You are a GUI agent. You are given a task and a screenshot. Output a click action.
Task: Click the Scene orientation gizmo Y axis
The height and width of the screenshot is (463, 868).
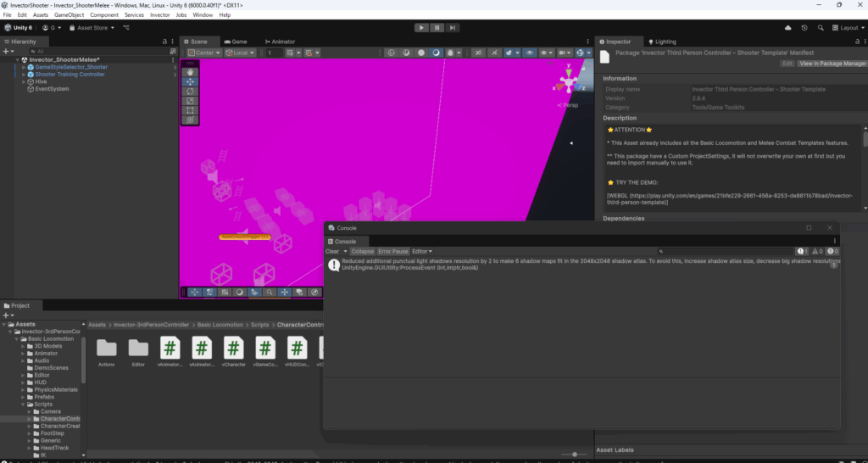[x=569, y=71]
